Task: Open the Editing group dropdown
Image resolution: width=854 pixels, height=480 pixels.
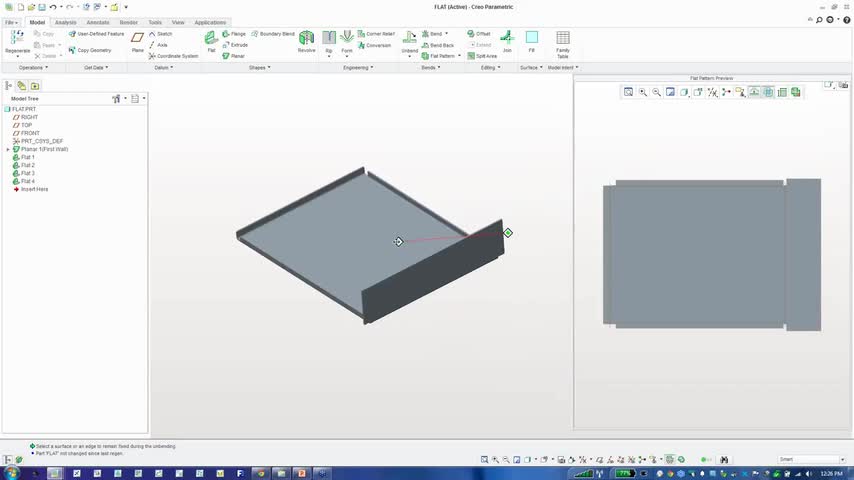Action: point(490,68)
